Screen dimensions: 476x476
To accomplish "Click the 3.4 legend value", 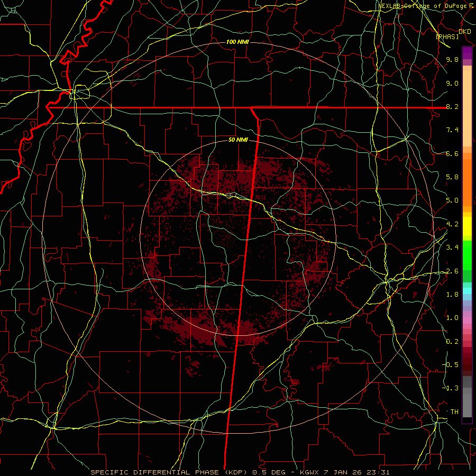I will coord(452,248).
